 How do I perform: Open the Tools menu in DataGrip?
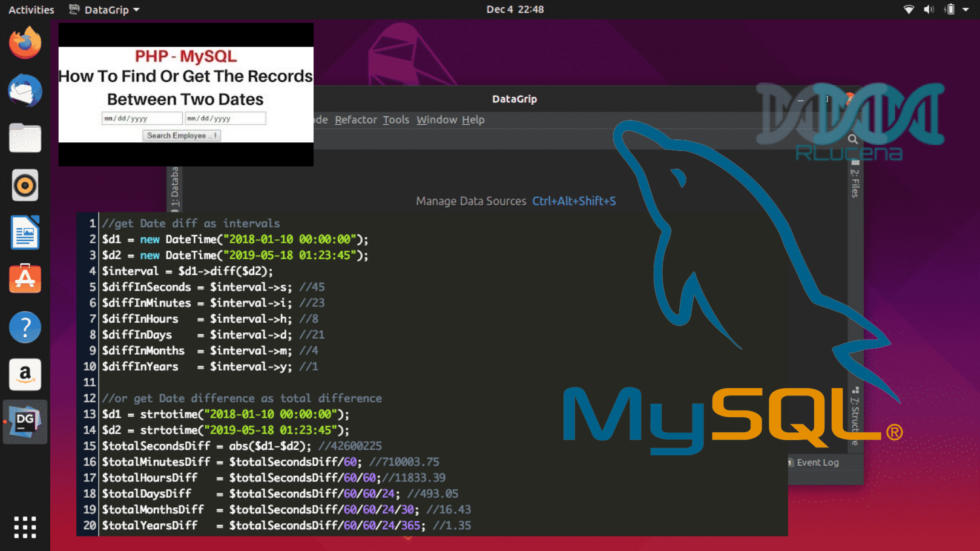point(396,120)
